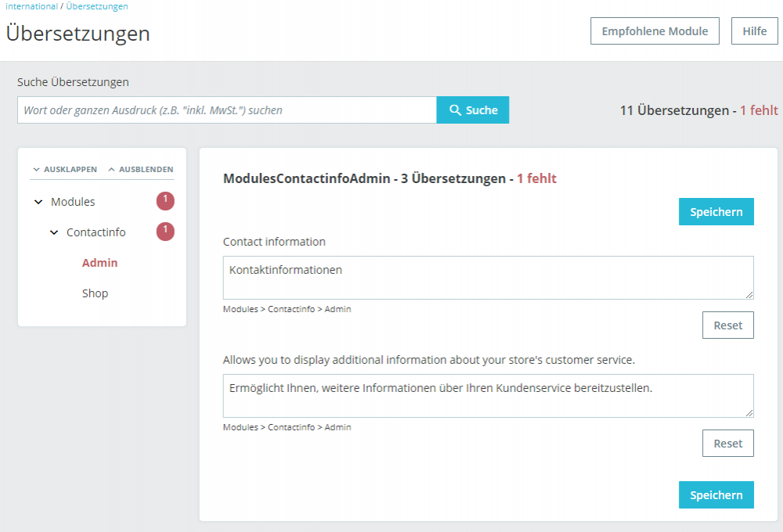Open the Hilfe button
Image resolution: width=783 pixels, height=532 pixels.
755,31
